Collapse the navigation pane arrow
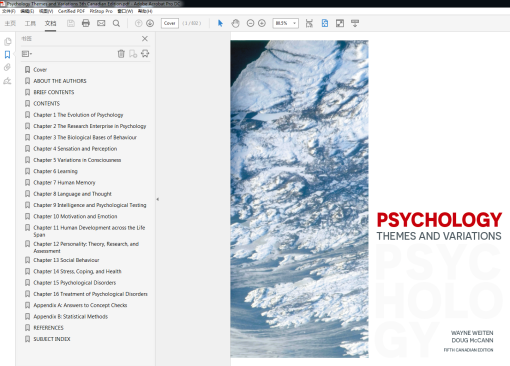 pos(157,199)
